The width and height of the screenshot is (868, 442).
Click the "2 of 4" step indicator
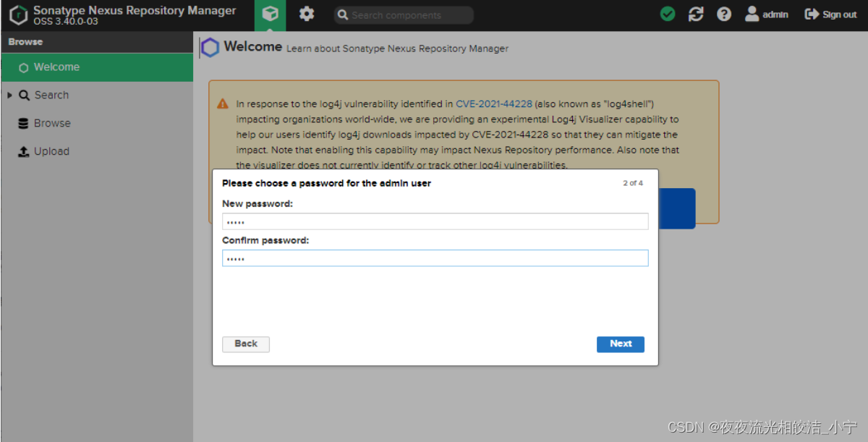click(x=633, y=183)
